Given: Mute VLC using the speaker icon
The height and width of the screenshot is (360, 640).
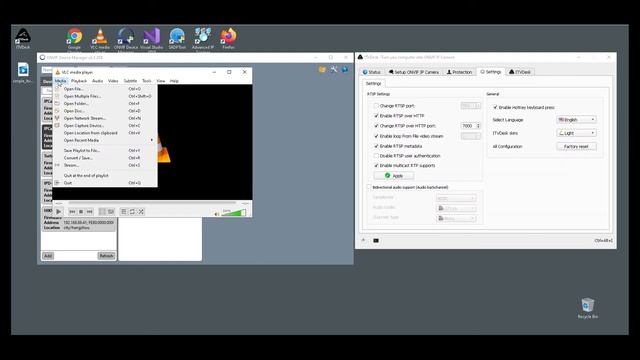Looking at the screenshot, I should tap(217, 213).
